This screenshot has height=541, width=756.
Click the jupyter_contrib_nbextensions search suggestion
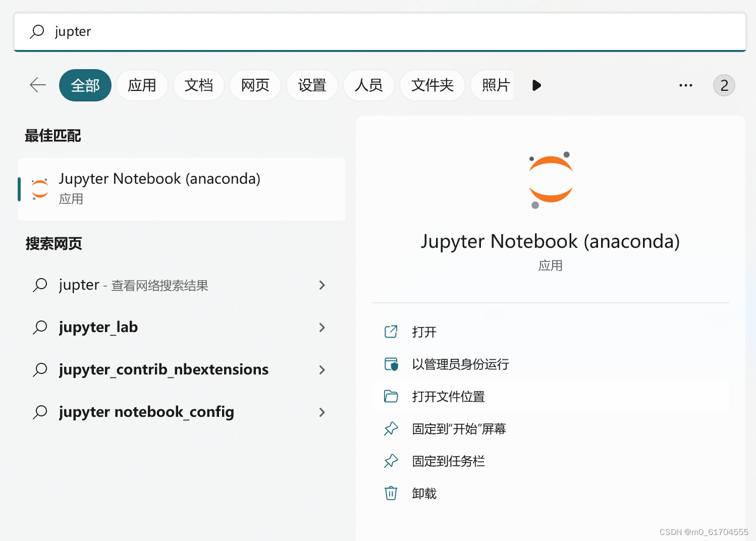(182, 370)
